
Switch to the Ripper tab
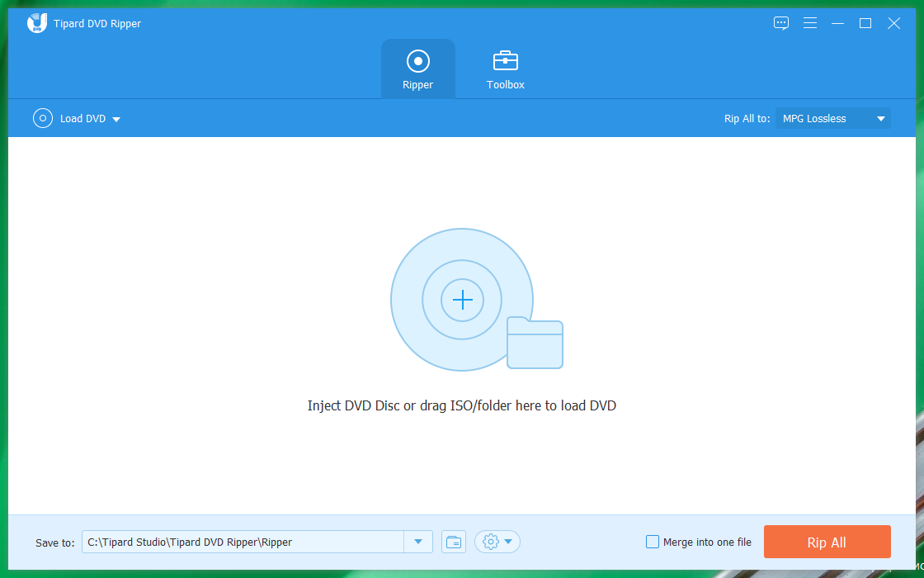[x=417, y=69]
